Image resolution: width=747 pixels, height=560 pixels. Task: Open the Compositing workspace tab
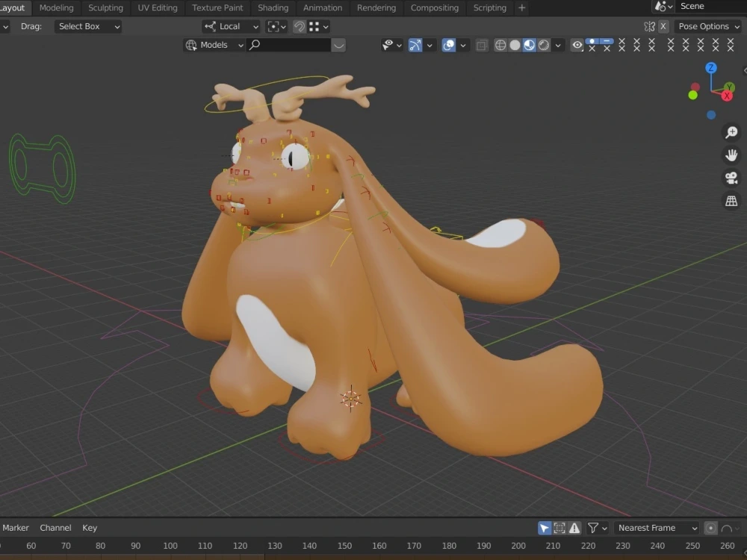pos(435,7)
